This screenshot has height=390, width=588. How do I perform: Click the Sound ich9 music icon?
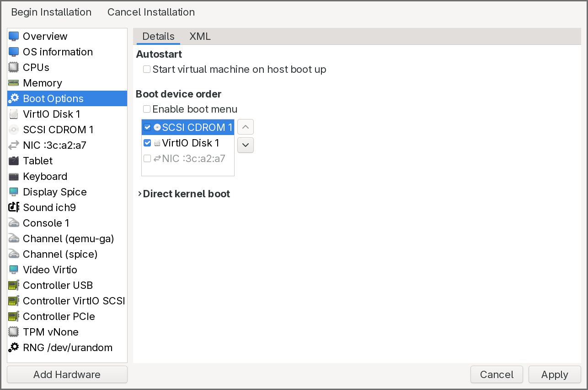point(14,207)
